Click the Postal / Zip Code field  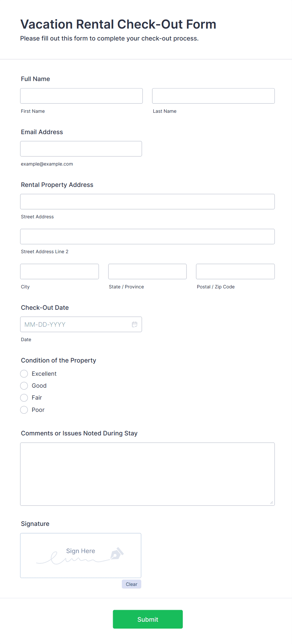(235, 271)
